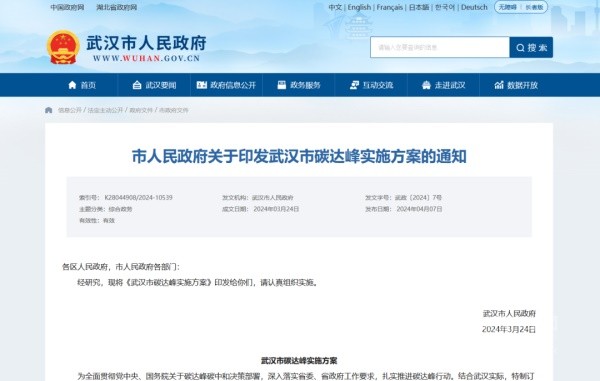
Task: Switch language to English
Action: (x=359, y=7)
